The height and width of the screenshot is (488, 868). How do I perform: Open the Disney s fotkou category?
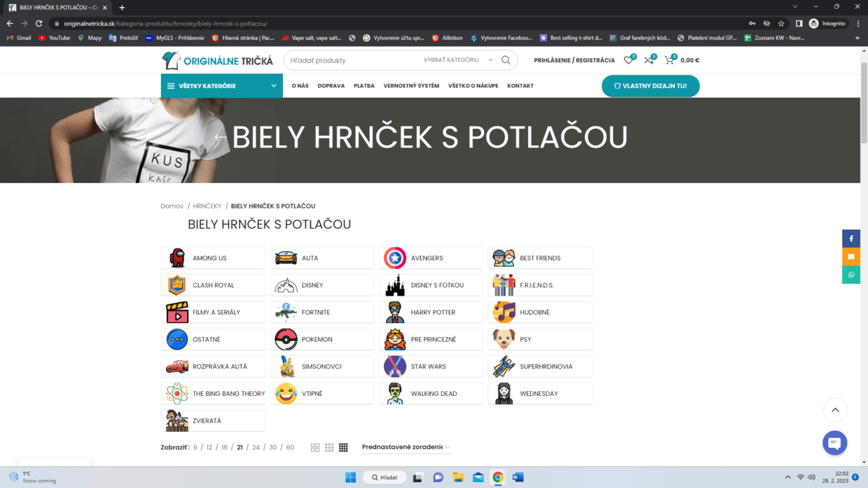click(x=431, y=285)
